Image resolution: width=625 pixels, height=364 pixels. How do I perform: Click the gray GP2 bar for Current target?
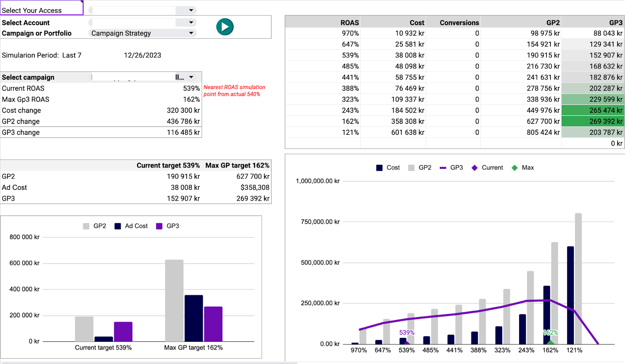pos(84,329)
